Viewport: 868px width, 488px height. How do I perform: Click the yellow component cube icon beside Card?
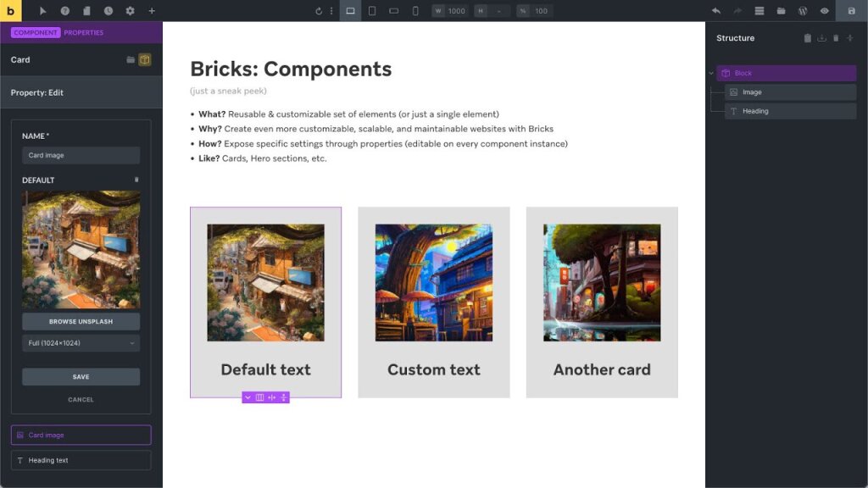(x=145, y=59)
